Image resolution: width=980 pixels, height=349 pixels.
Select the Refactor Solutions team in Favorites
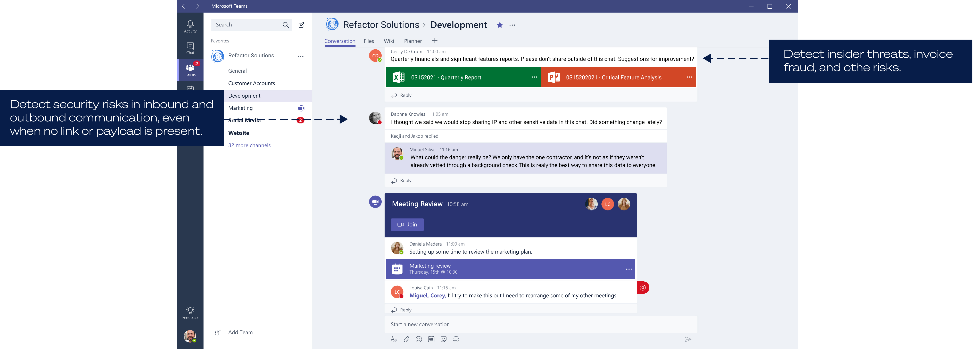(x=251, y=56)
